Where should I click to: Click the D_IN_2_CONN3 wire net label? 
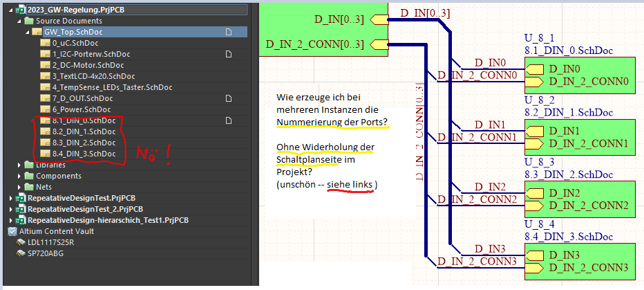(x=477, y=262)
